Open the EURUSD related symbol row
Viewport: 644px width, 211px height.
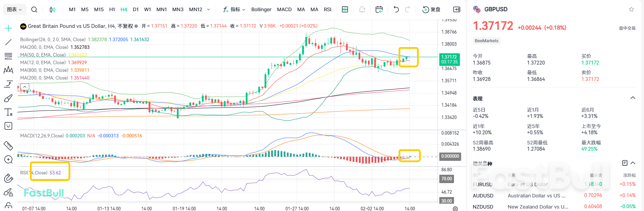coord(554,184)
